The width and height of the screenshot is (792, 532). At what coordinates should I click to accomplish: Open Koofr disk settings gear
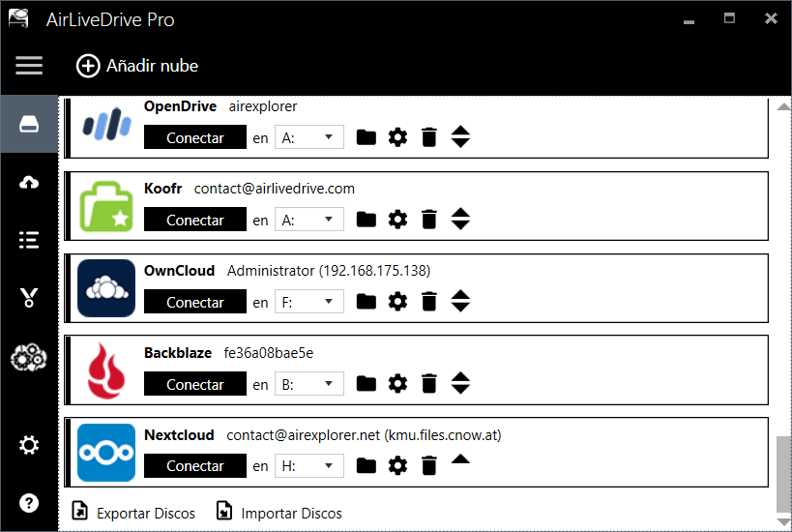pos(397,220)
